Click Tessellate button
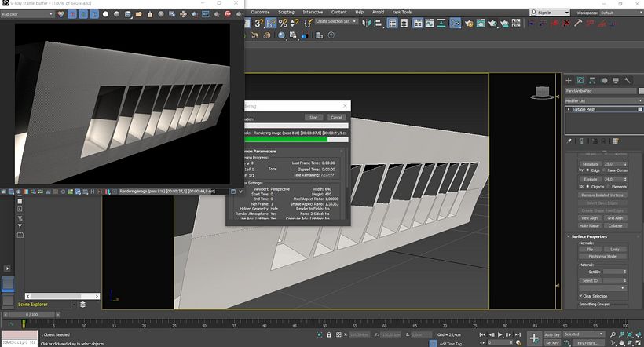The image size is (644, 347). tap(590, 164)
